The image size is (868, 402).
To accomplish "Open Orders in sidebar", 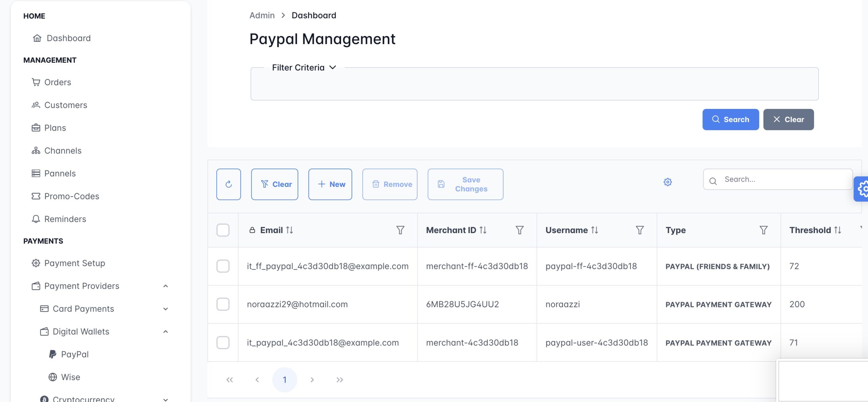I will [x=51, y=82].
